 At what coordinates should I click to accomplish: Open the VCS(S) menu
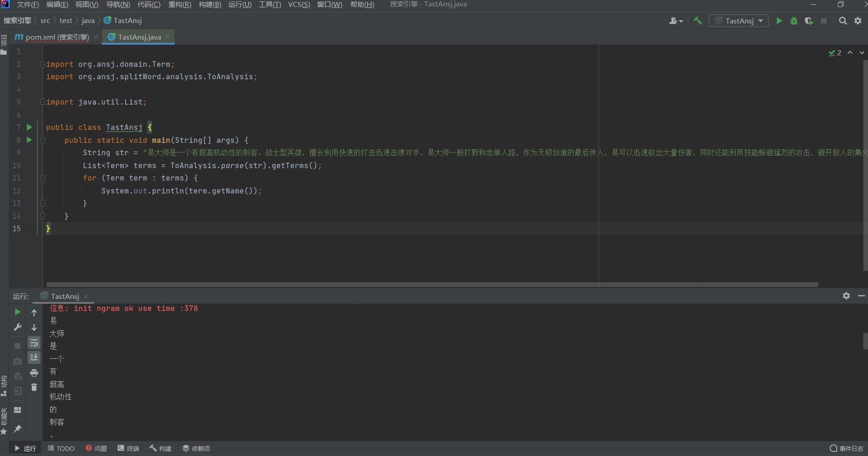coord(299,5)
